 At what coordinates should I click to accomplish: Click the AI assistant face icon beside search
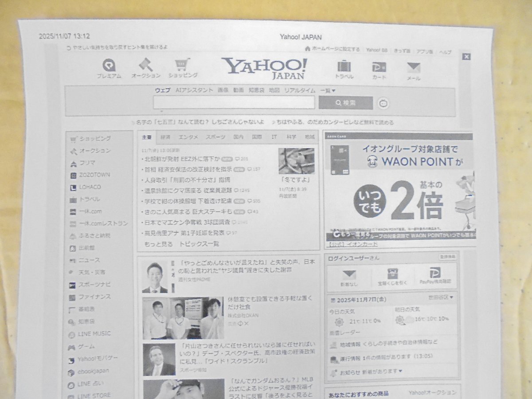(x=384, y=104)
